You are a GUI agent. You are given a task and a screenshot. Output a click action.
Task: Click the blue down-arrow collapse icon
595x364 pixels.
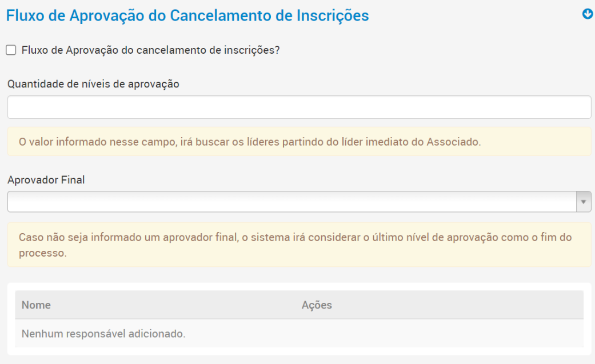[588, 14]
